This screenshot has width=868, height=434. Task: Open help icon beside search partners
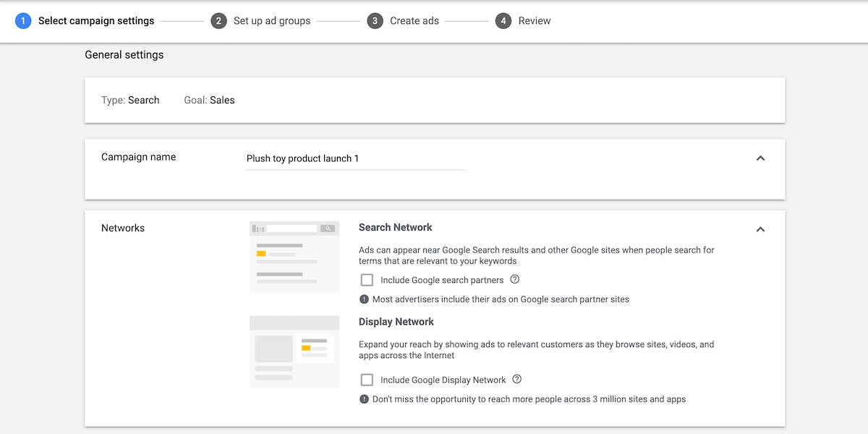(x=515, y=279)
